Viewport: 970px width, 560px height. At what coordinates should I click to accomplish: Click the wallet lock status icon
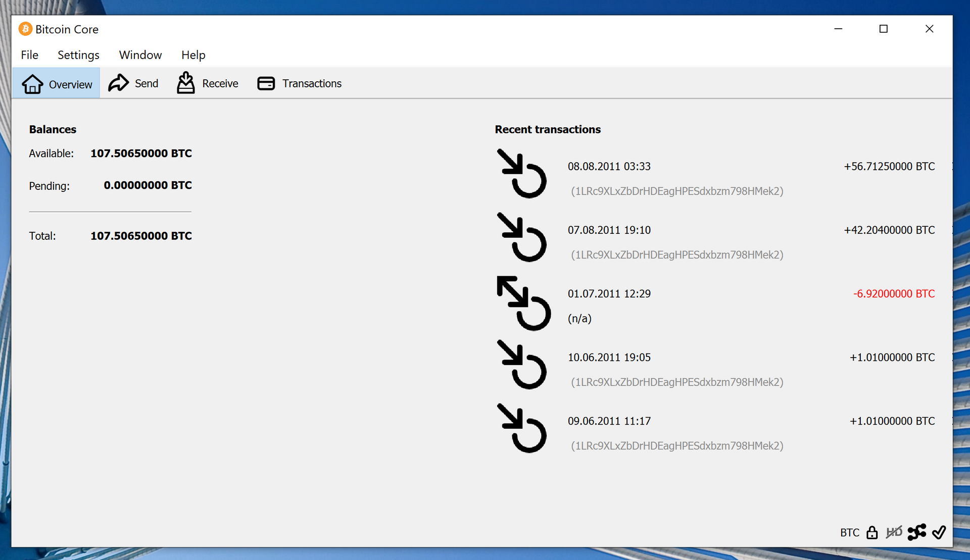872,533
